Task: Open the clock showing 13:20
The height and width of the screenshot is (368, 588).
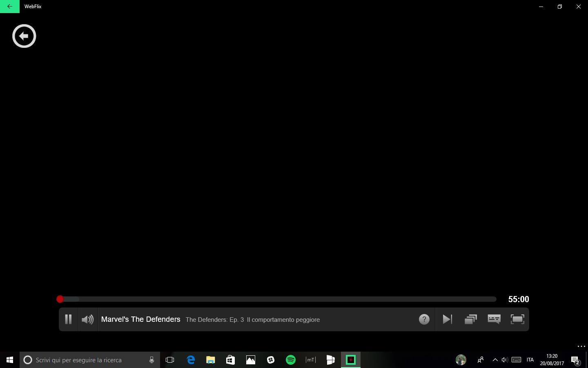Action: [552, 360]
